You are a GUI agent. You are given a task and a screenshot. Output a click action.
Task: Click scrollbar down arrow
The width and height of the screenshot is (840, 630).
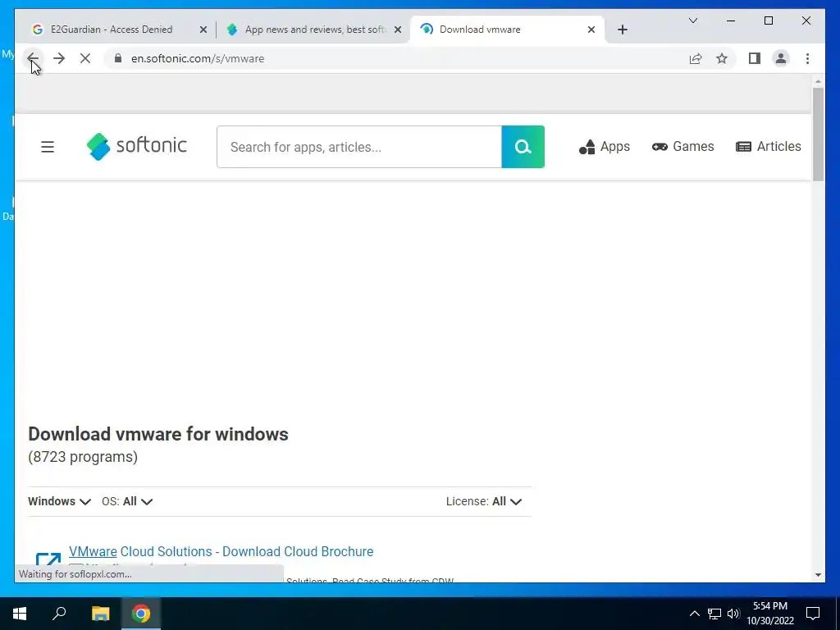point(818,575)
